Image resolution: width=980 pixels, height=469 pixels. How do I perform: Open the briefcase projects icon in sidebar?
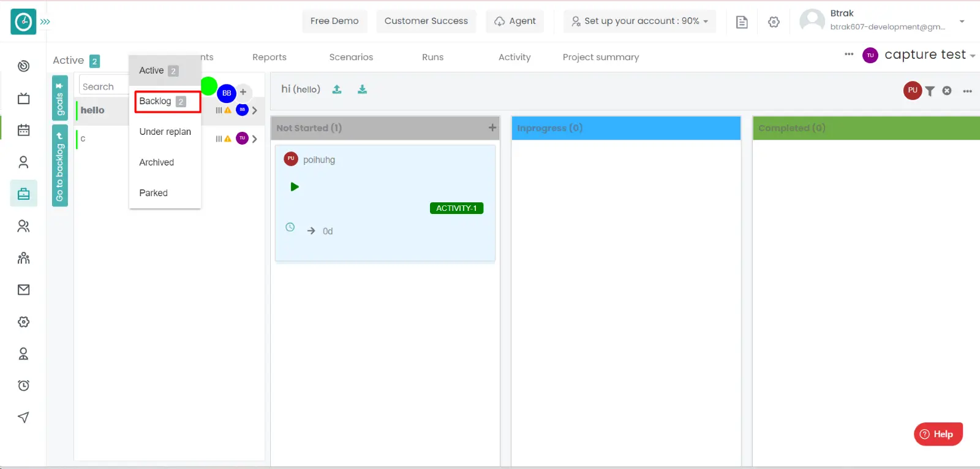(x=24, y=194)
